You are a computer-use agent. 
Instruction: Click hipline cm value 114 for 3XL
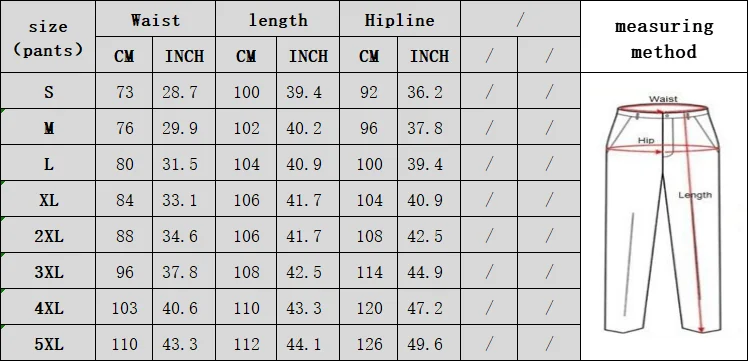pyautogui.click(x=370, y=272)
